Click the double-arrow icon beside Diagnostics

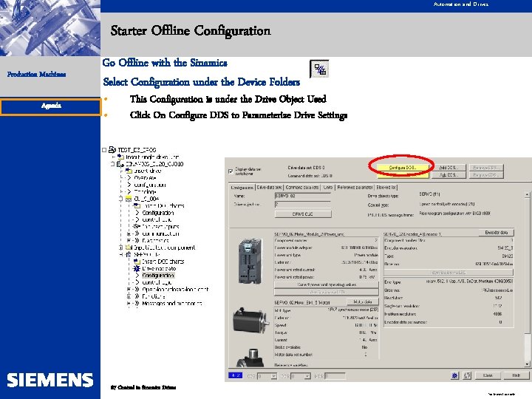(x=137, y=241)
